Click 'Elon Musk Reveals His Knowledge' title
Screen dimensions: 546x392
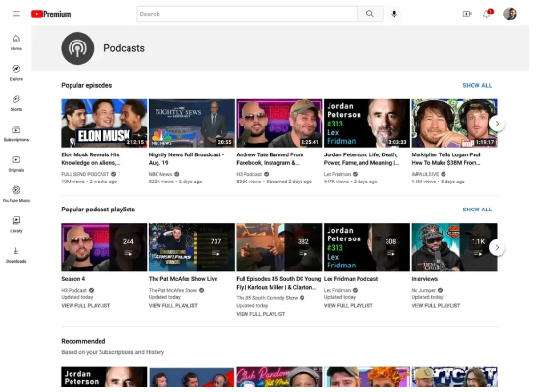(x=91, y=159)
